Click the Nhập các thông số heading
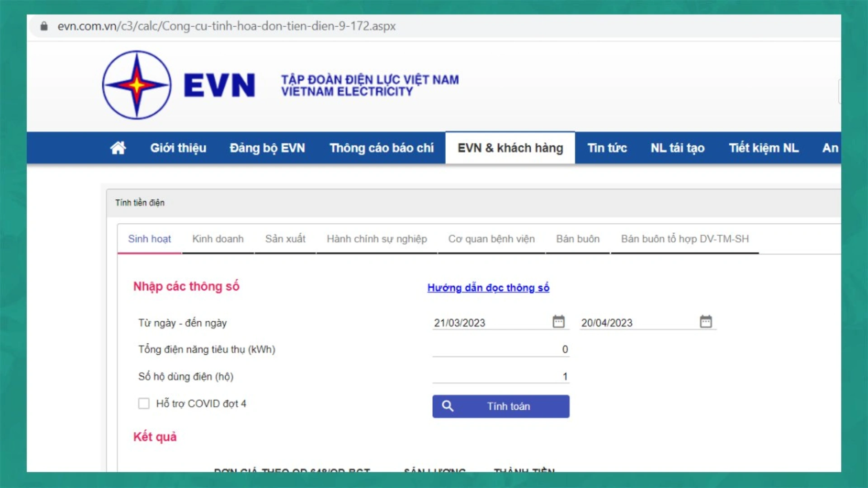The image size is (868, 488). [x=186, y=286]
